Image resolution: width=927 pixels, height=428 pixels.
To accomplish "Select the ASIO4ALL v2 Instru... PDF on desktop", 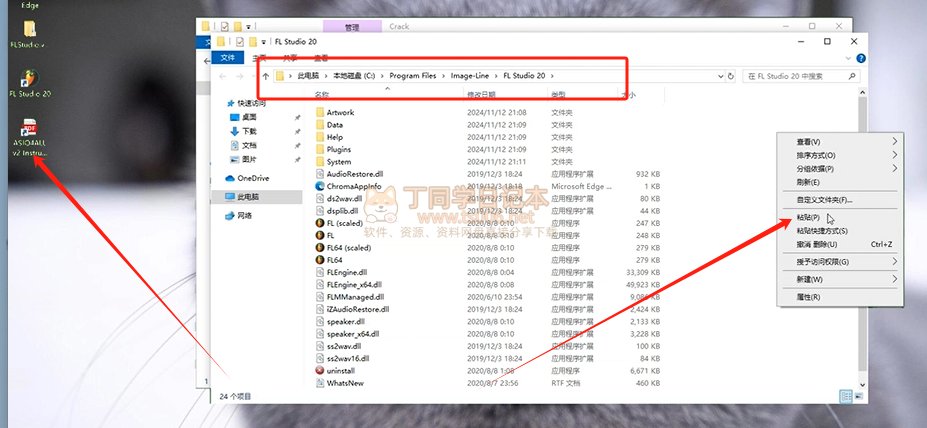I will (x=29, y=138).
